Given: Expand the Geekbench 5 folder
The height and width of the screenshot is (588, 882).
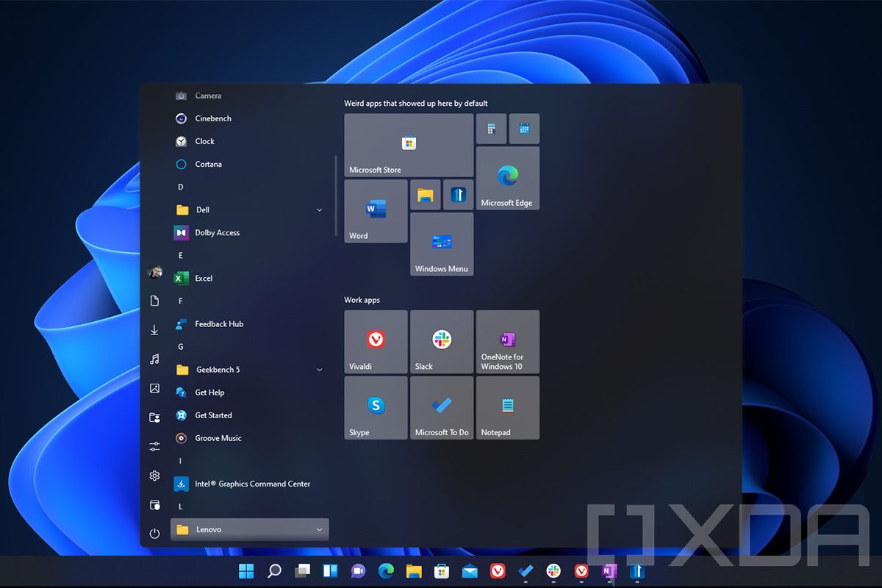Looking at the screenshot, I should [319, 370].
